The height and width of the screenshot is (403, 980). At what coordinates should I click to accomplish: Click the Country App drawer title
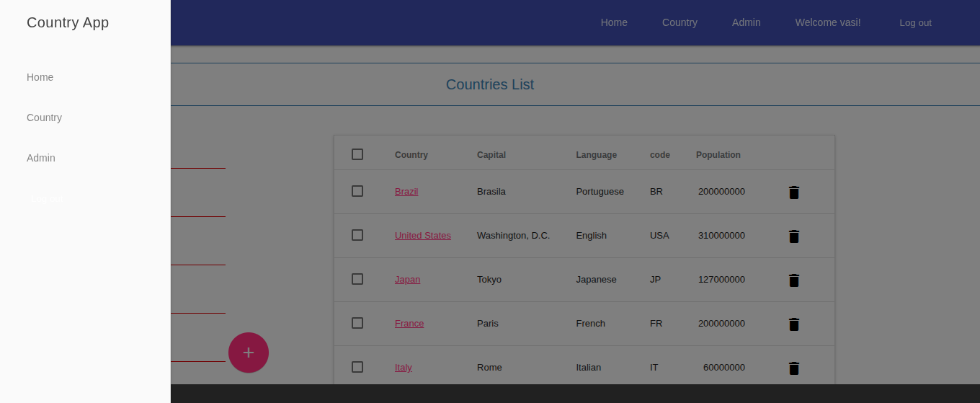coord(68,22)
